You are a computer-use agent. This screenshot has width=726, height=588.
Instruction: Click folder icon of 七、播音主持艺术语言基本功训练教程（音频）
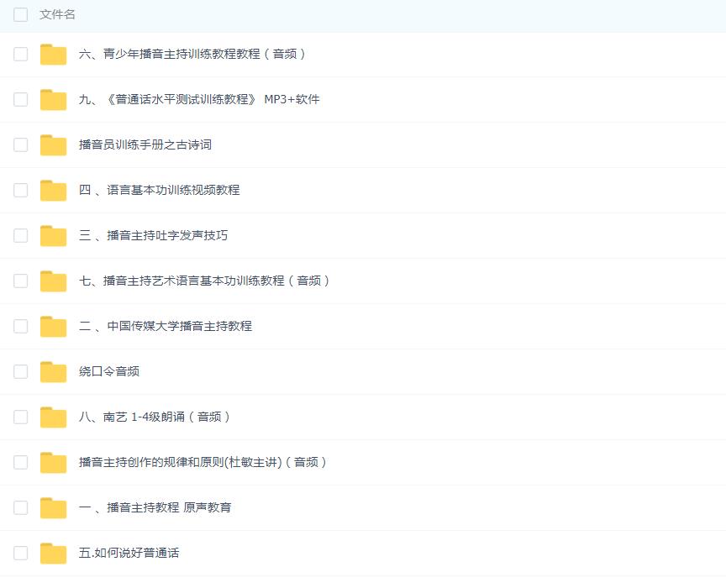(53, 281)
